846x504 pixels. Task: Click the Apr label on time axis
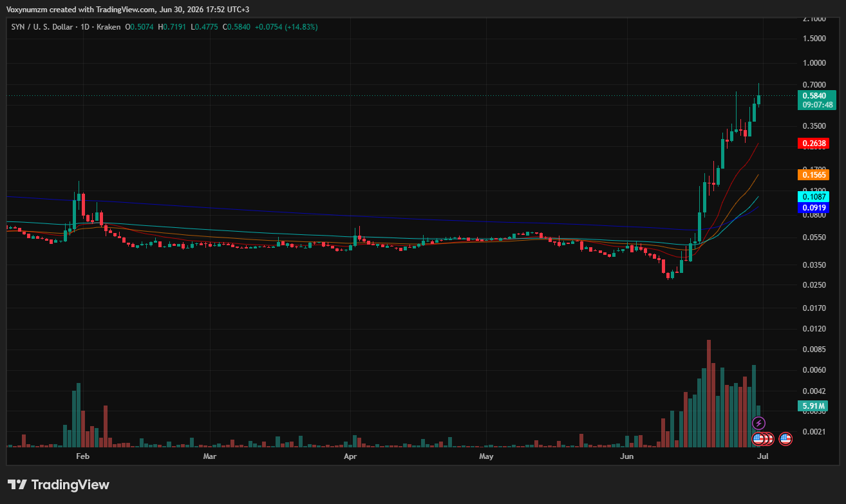pos(350,456)
